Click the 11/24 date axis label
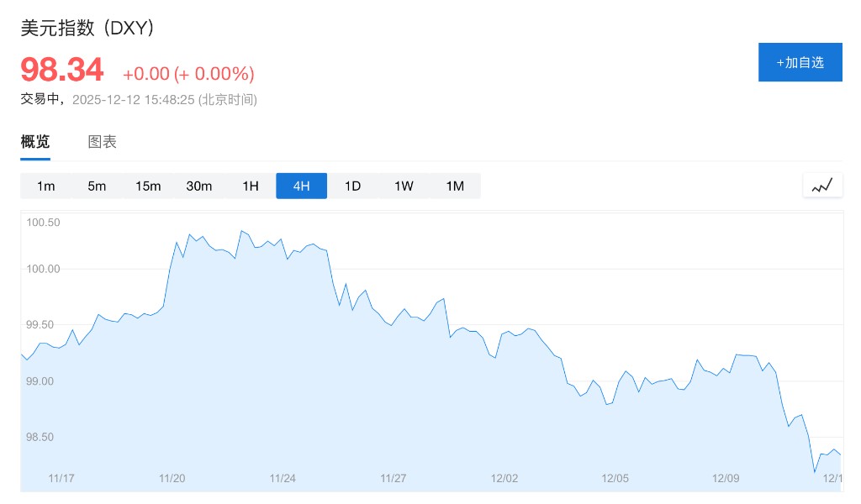 coord(283,478)
